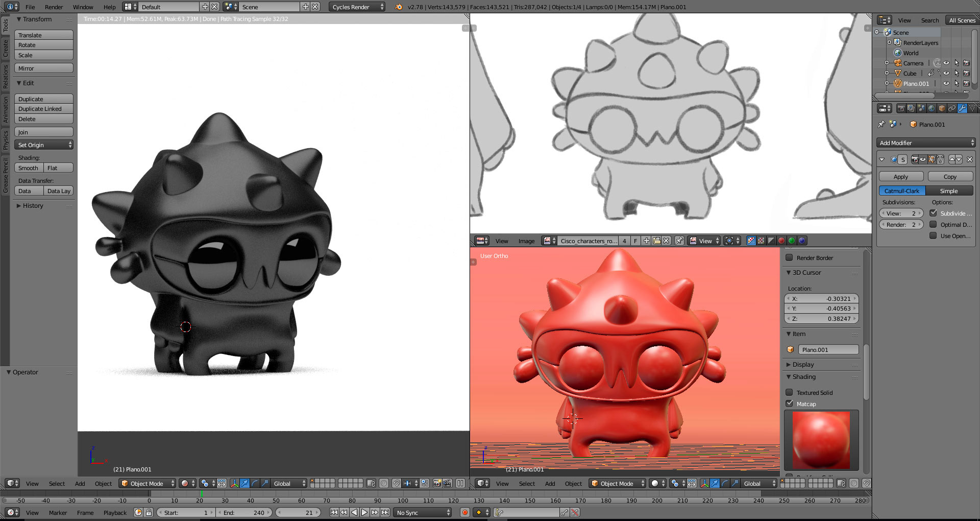Jump to end frame in timeline
Image resolution: width=980 pixels, height=521 pixels.
pyautogui.click(x=385, y=512)
